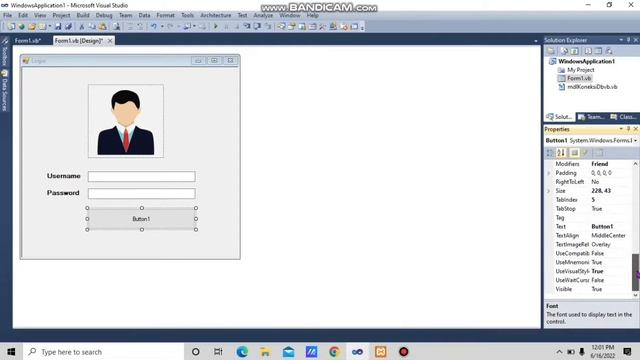Open the Undo history dropdown arrow
The image size is (640, 360).
pyautogui.click(x=162, y=27)
